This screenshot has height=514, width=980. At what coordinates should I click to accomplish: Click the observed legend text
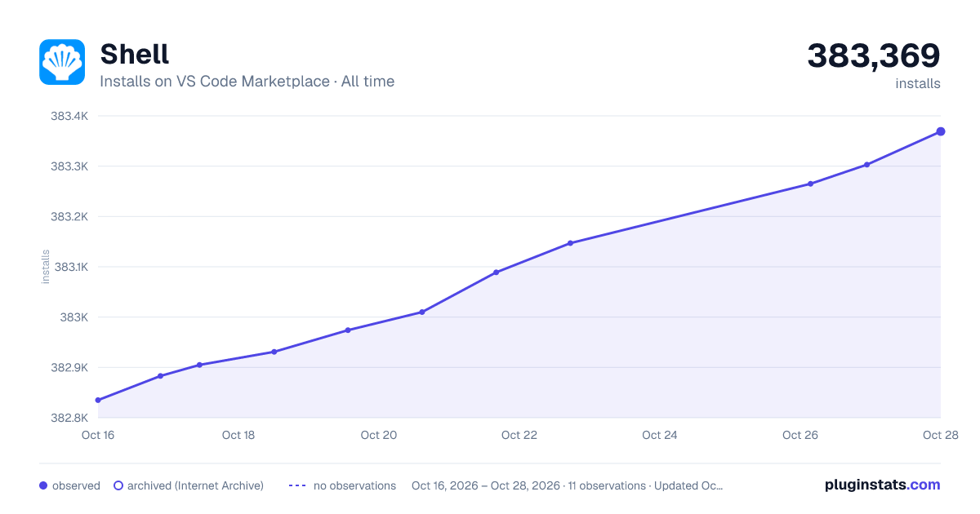click(76, 485)
